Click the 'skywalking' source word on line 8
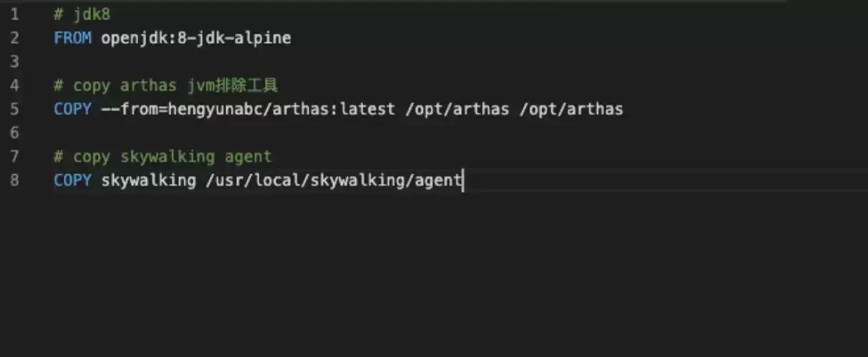The width and height of the screenshot is (868, 357). 149,180
